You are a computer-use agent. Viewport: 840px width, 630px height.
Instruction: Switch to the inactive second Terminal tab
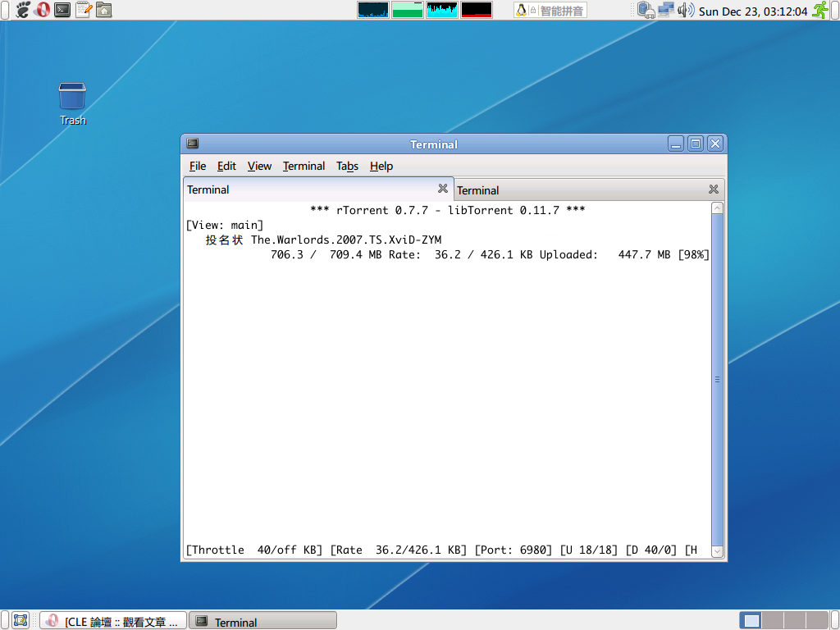pos(589,190)
